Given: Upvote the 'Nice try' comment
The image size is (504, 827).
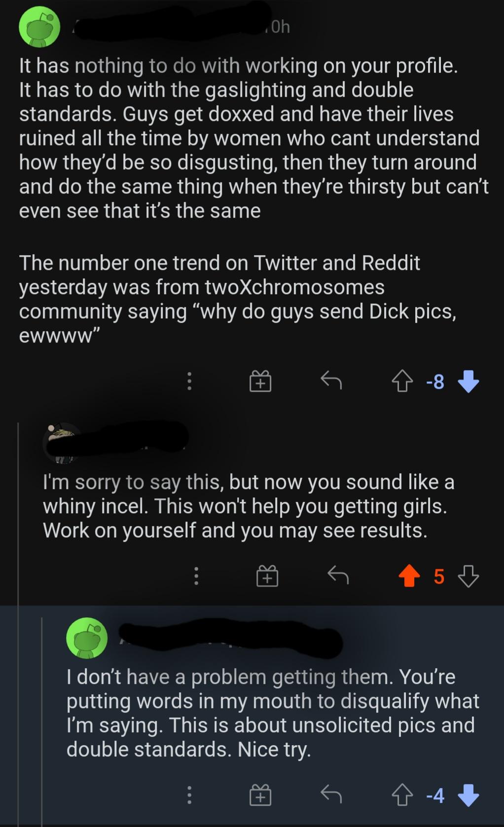Looking at the screenshot, I should (402, 795).
